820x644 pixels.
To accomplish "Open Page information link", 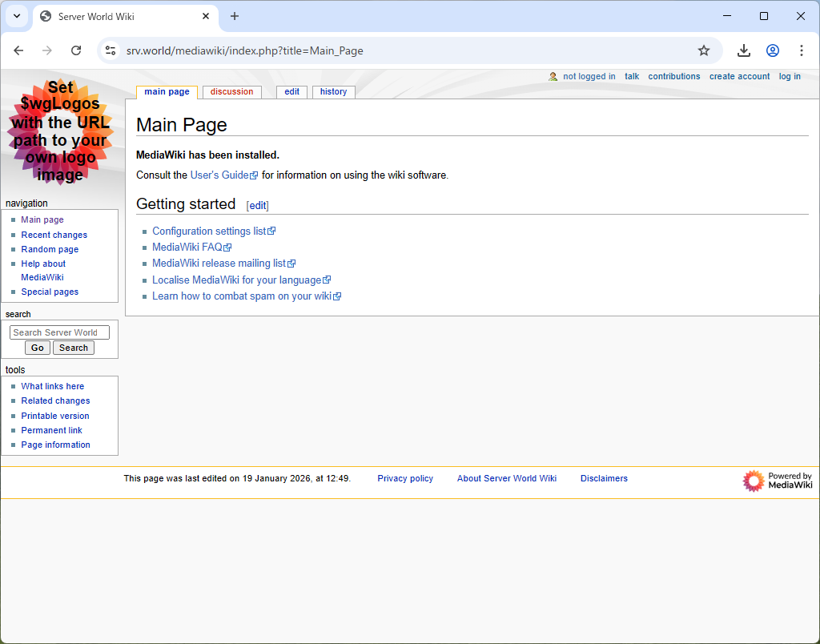I will (x=55, y=445).
